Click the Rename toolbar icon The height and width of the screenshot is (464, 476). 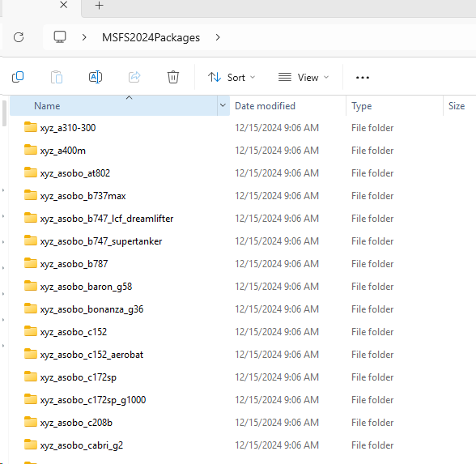(96, 77)
